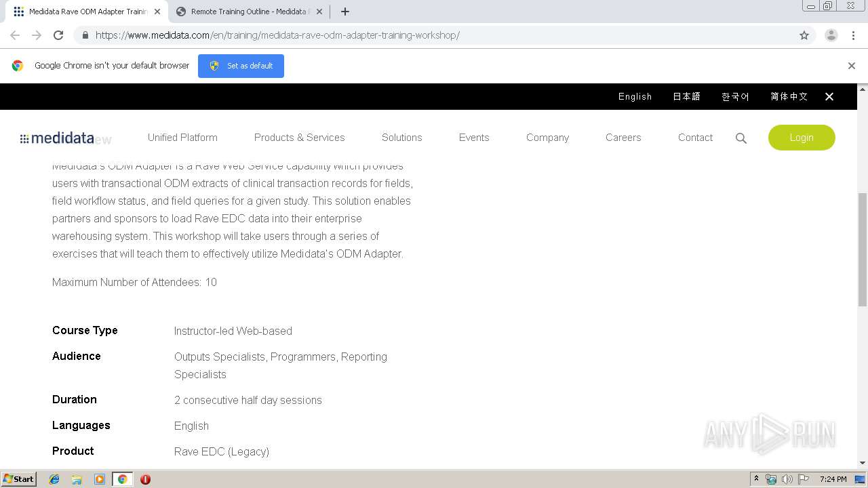This screenshot has width=868, height=488.
Task: Switch to Remote Training Outline tab
Action: (x=249, y=12)
